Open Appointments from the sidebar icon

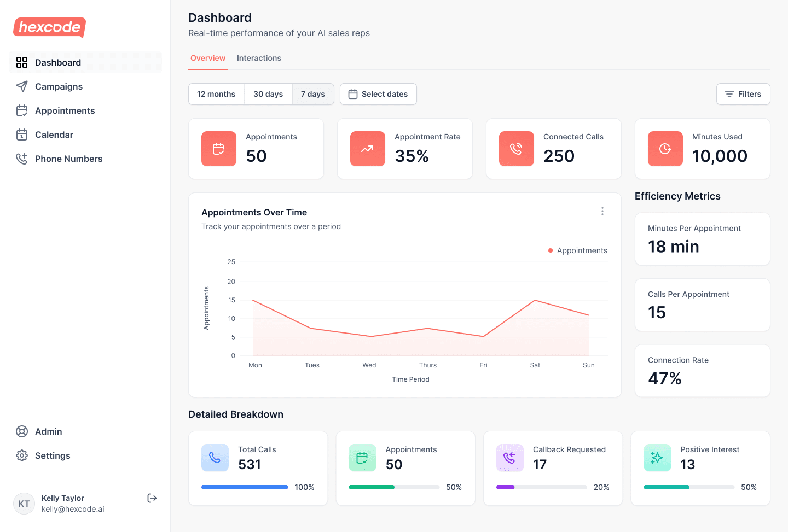(22, 110)
